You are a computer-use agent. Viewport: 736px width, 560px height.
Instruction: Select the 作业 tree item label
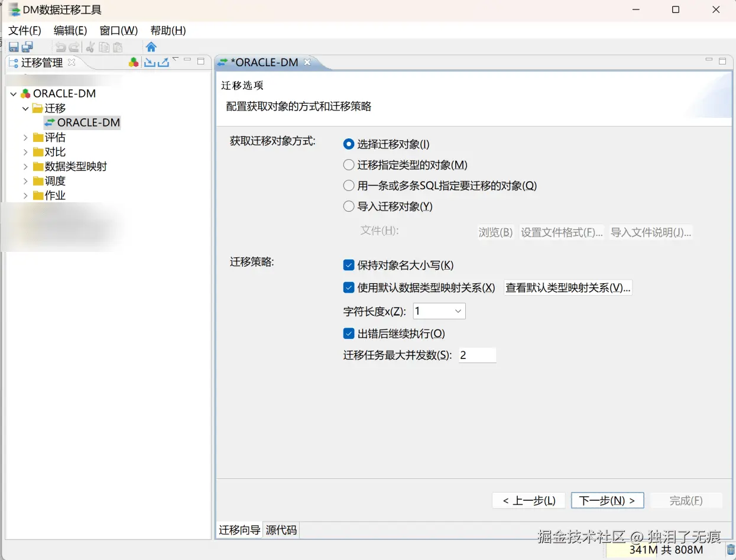pyautogui.click(x=55, y=196)
